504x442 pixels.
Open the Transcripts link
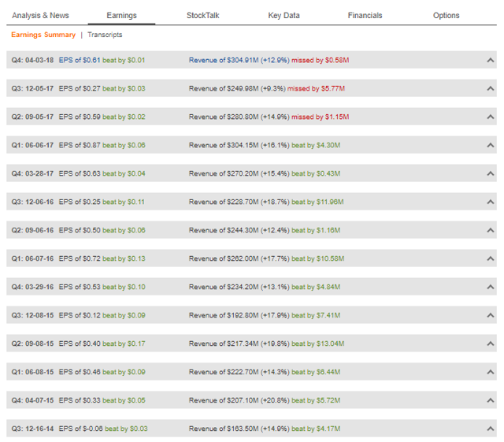coord(105,35)
